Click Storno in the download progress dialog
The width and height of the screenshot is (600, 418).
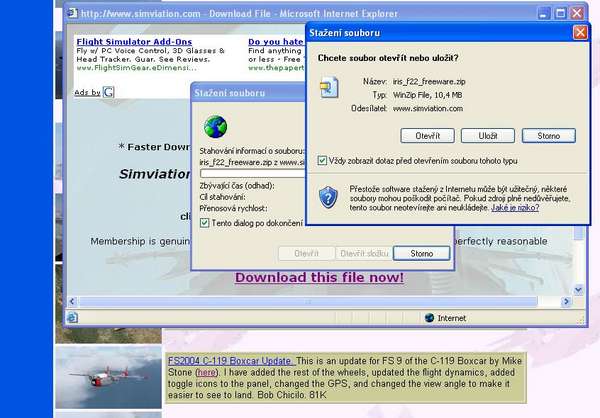pos(421,253)
